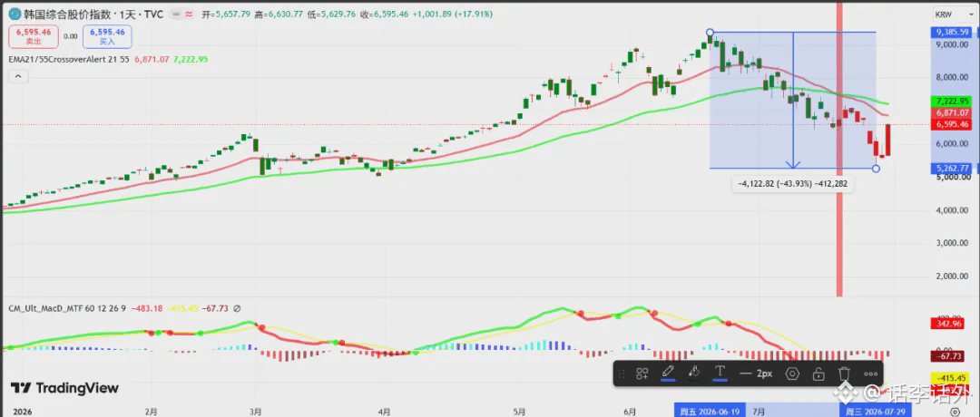Select the pencil line color tool
980x417 pixels.
(x=668, y=373)
